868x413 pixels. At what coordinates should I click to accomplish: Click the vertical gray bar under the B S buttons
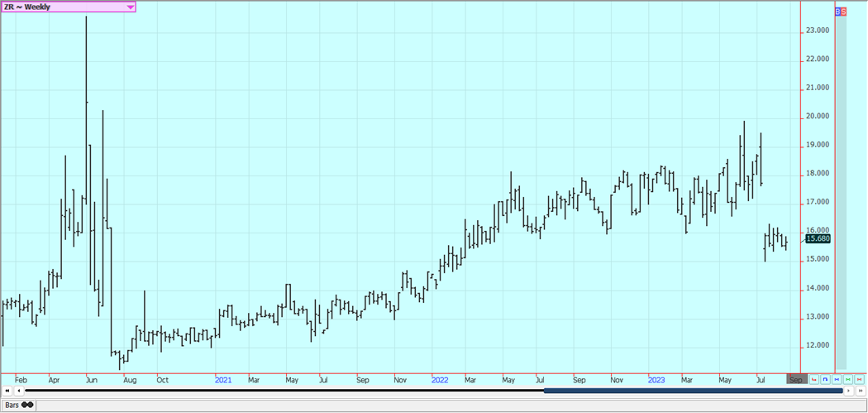coord(841,192)
